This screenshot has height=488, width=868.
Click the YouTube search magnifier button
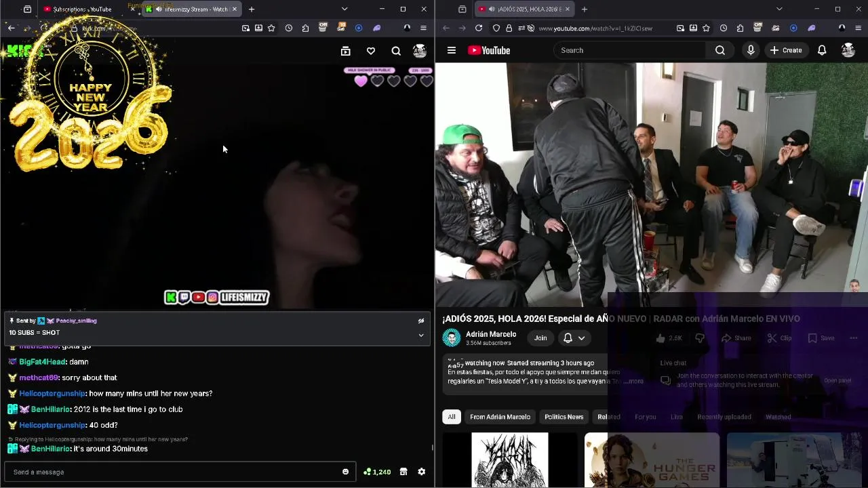(x=720, y=50)
